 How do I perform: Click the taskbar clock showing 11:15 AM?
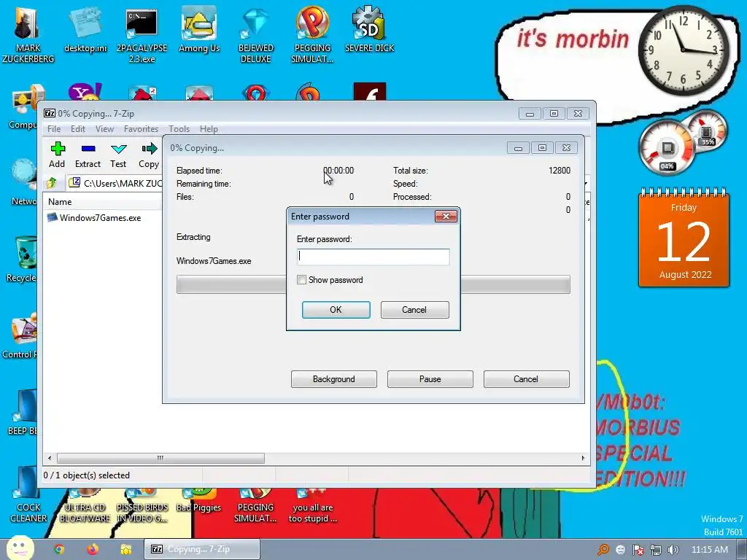click(710, 550)
